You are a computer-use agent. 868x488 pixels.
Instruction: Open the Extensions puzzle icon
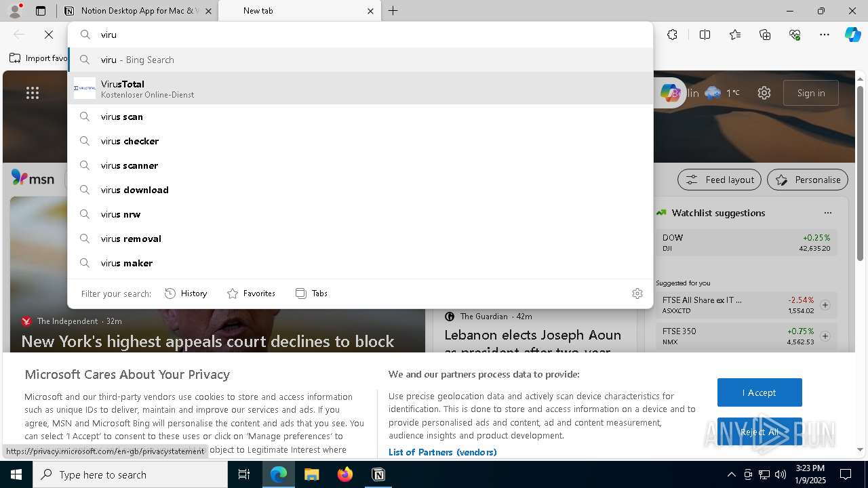click(x=672, y=35)
